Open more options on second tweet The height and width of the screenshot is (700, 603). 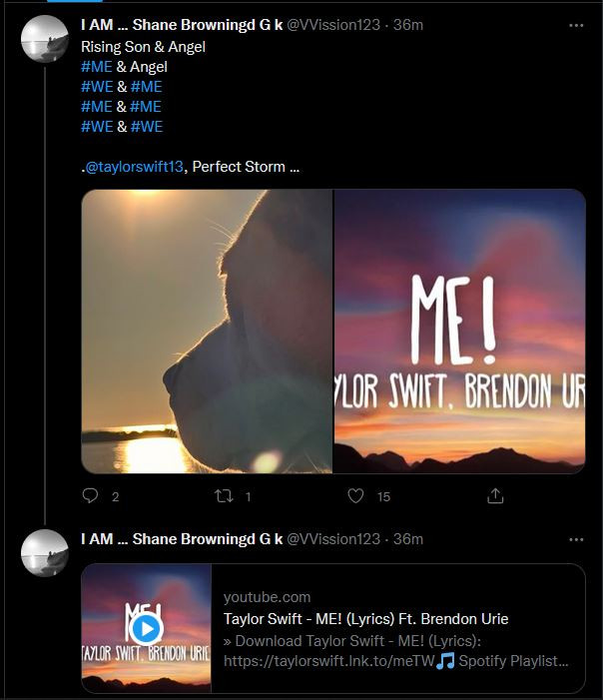click(x=576, y=539)
